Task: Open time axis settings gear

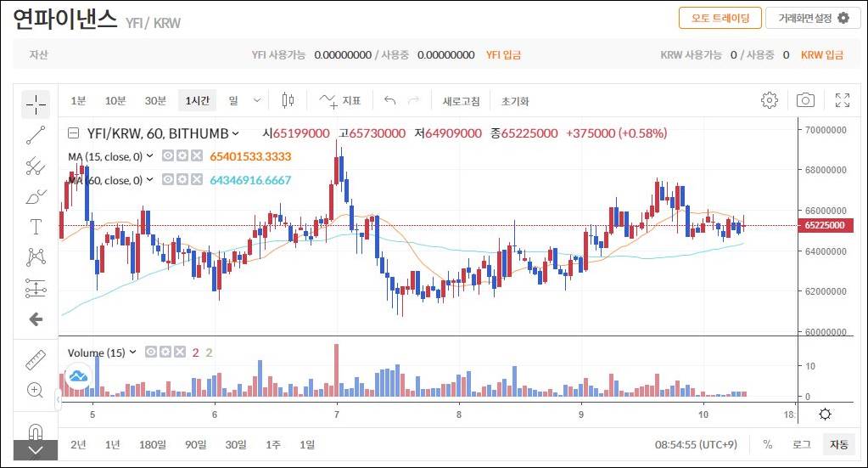Action: coord(825,414)
